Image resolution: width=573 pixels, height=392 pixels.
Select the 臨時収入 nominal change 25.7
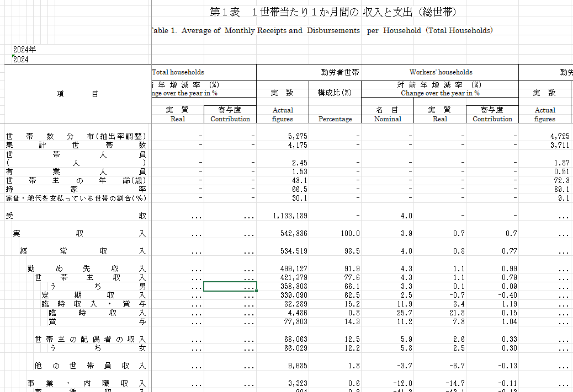click(x=388, y=313)
